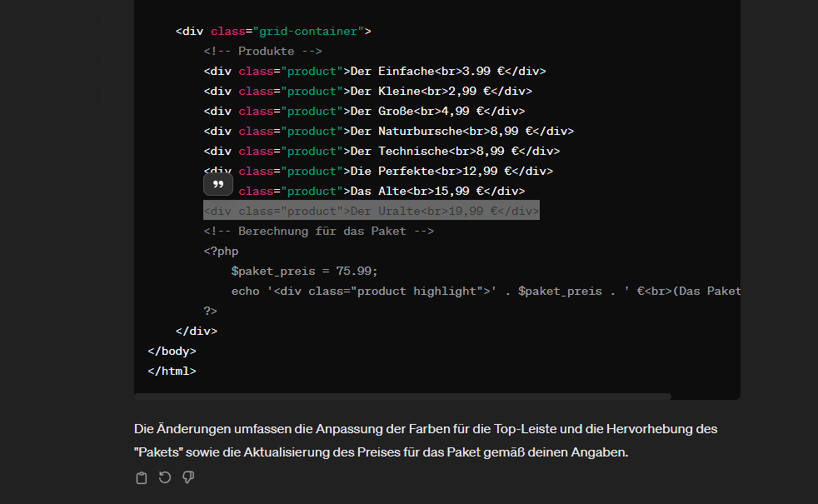Click the 'Der Naturbursche<br>8,99 €' code line

389,131
